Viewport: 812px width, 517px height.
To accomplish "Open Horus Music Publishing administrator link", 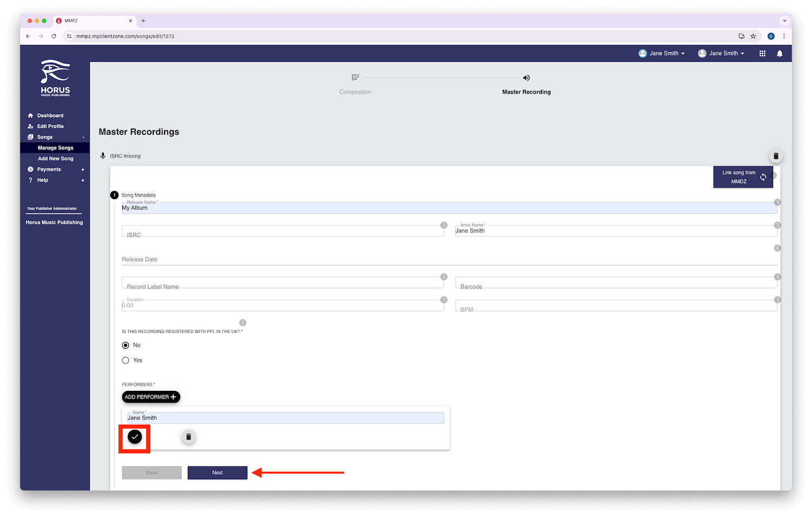I will click(x=54, y=222).
